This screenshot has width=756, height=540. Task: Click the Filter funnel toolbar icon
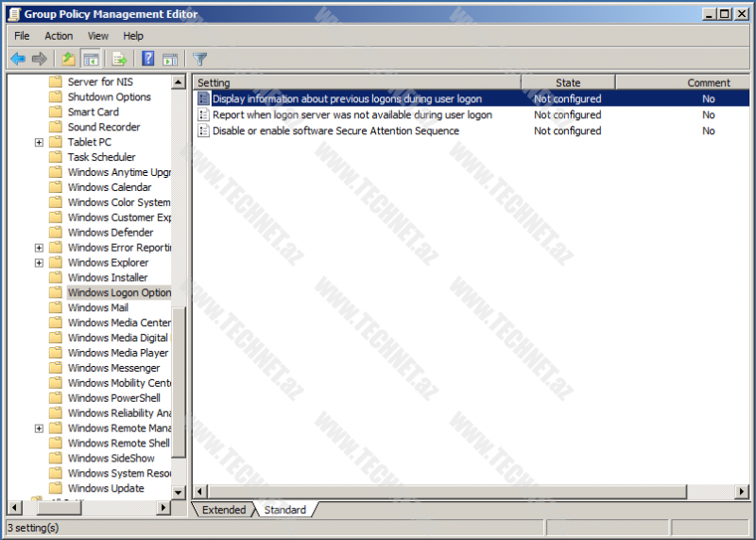199,59
